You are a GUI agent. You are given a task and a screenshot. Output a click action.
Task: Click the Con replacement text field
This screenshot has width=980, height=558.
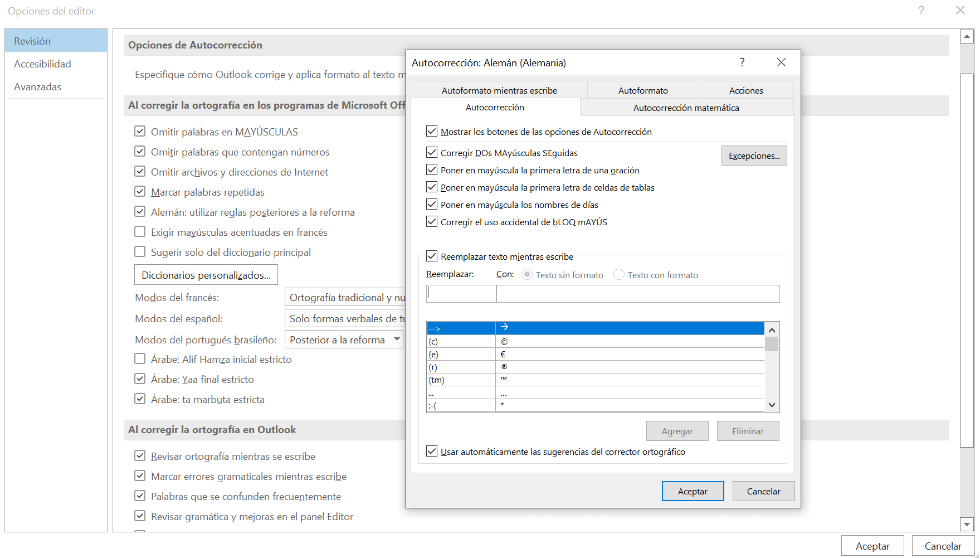click(x=638, y=294)
